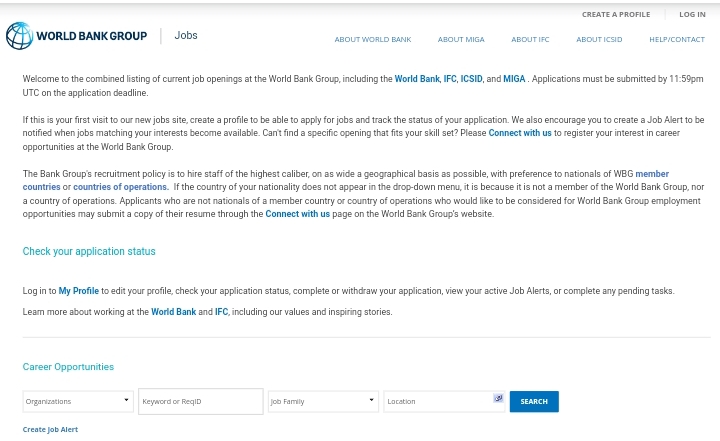Open About IFC in top navigation
This screenshot has width=720, height=441.
(529, 39)
